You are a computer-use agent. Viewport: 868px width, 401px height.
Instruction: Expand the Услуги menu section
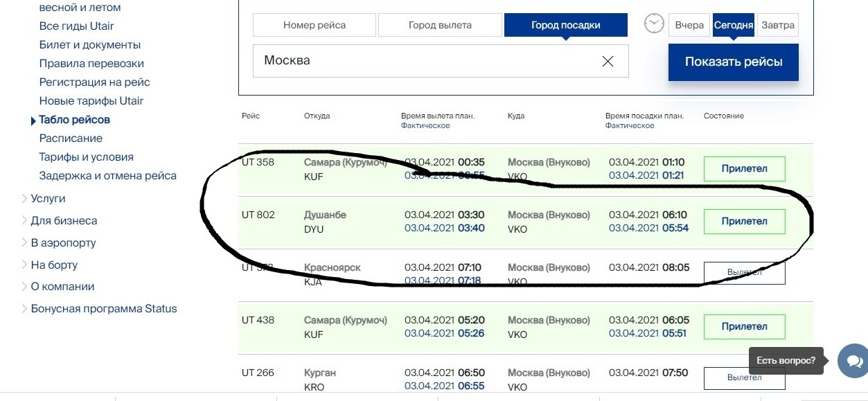point(48,198)
